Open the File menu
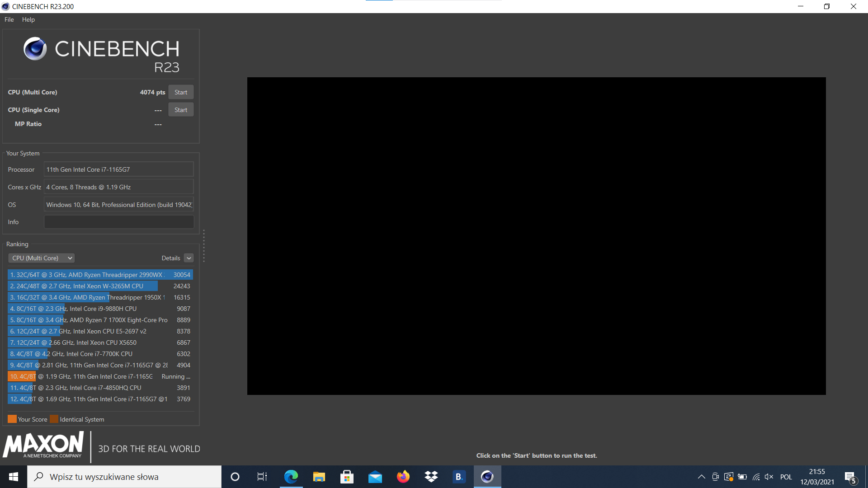This screenshot has width=868, height=488. point(9,19)
